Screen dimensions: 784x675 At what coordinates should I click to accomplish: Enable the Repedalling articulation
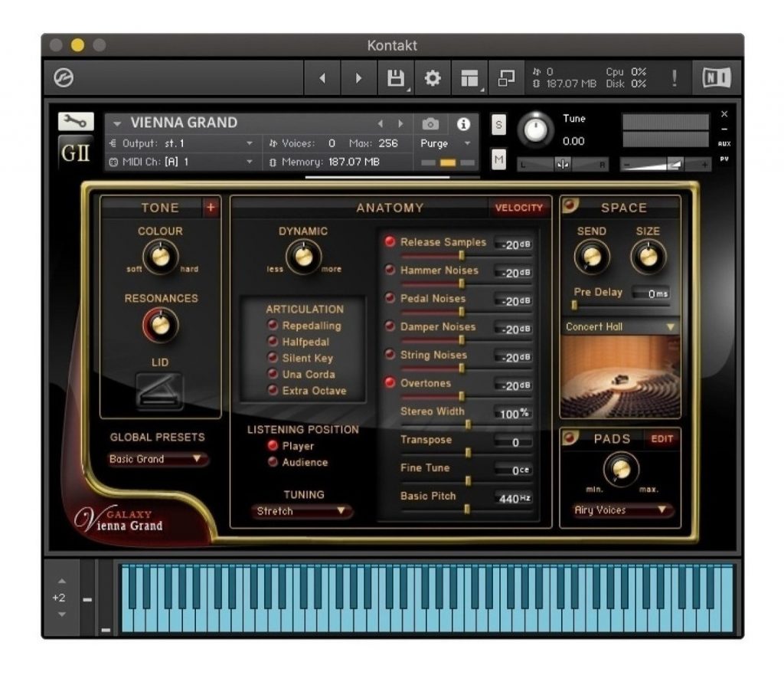click(273, 325)
